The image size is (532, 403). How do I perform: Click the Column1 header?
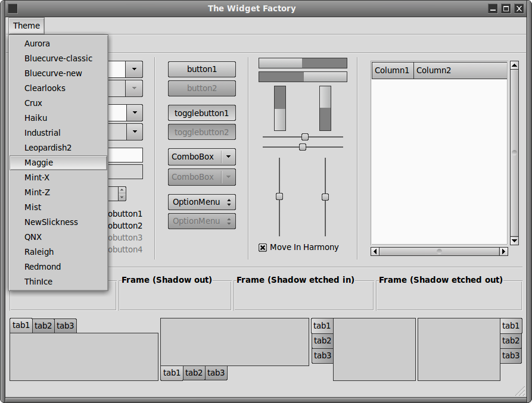coord(393,70)
